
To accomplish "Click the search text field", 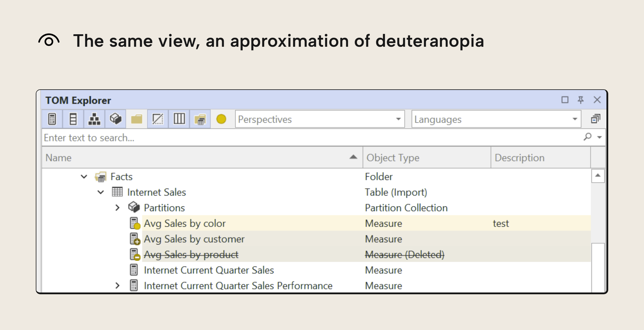I will coord(310,138).
